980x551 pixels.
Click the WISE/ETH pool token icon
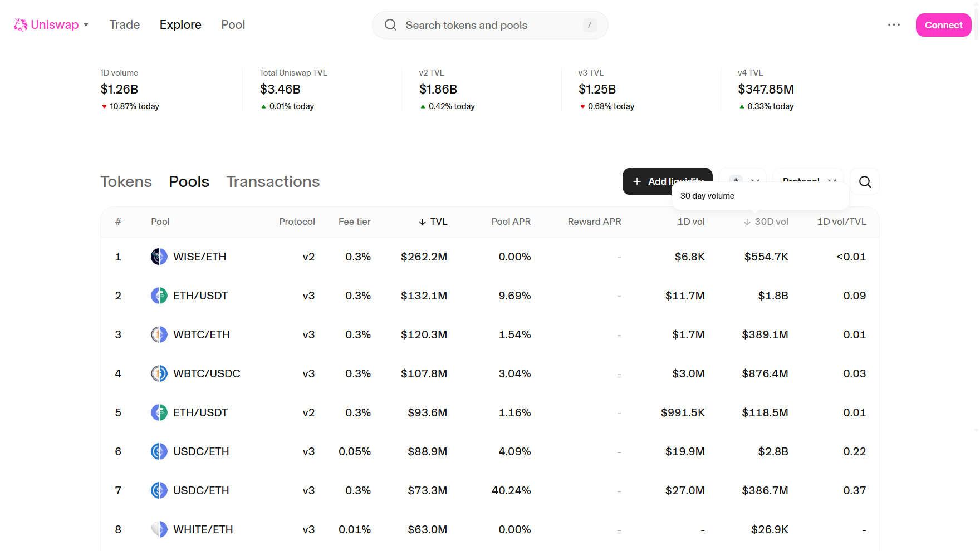coord(159,257)
